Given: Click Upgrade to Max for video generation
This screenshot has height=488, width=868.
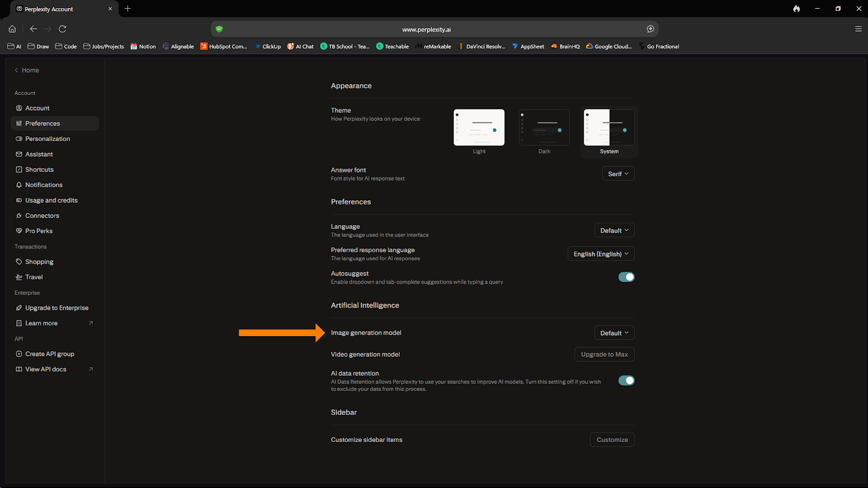Looking at the screenshot, I should coord(604,354).
